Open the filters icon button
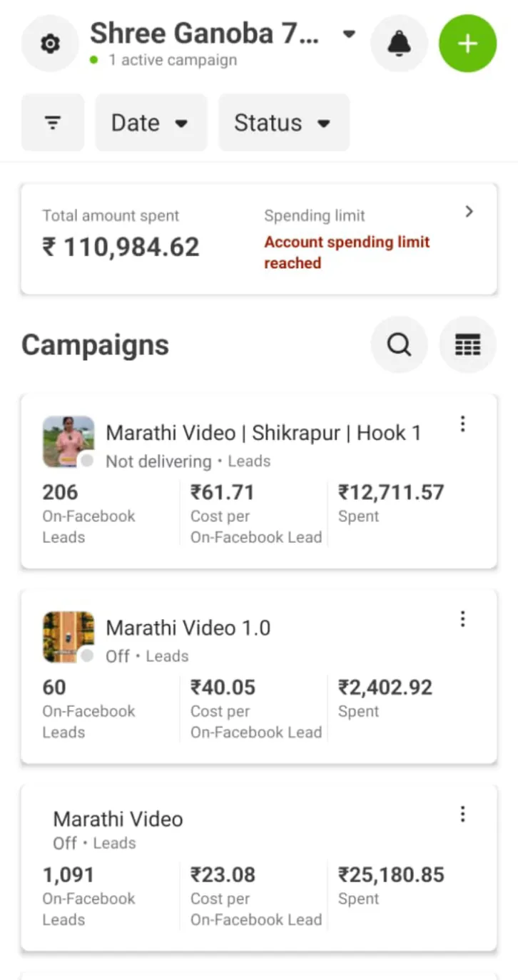Image resolution: width=518 pixels, height=980 pixels. click(53, 123)
